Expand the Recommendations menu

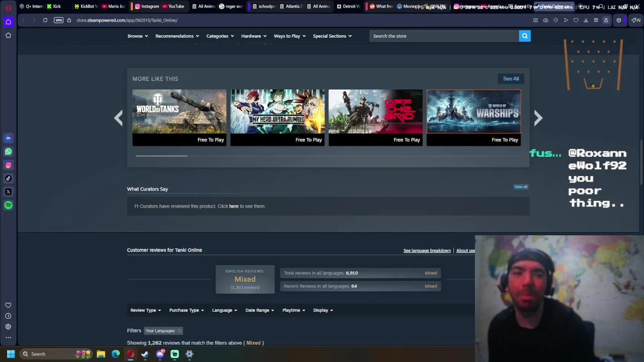coord(177,36)
